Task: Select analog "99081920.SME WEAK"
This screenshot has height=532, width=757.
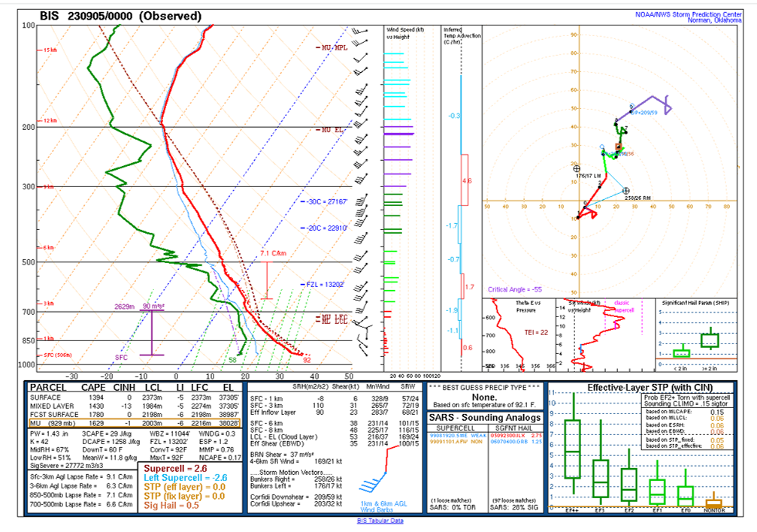Action: coord(458,436)
